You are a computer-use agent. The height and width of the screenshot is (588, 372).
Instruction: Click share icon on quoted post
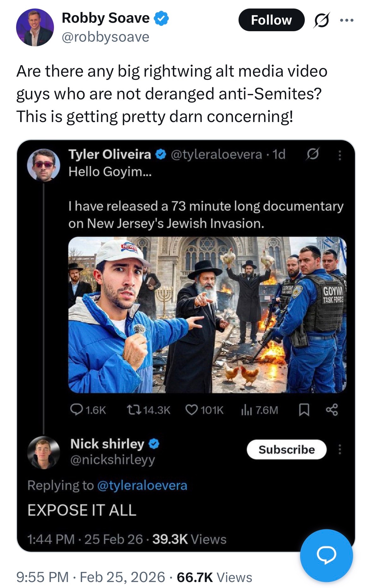(332, 410)
